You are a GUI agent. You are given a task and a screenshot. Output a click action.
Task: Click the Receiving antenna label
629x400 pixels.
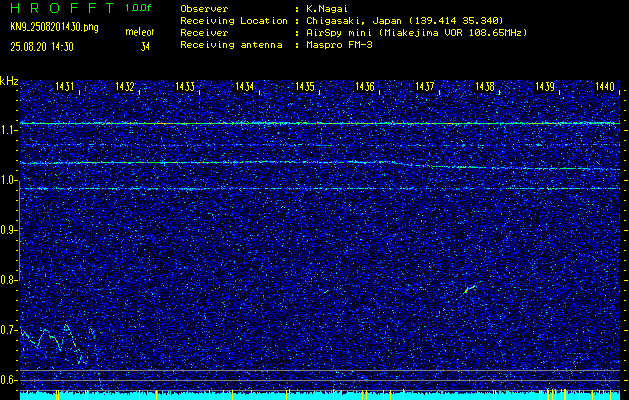click(231, 45)
